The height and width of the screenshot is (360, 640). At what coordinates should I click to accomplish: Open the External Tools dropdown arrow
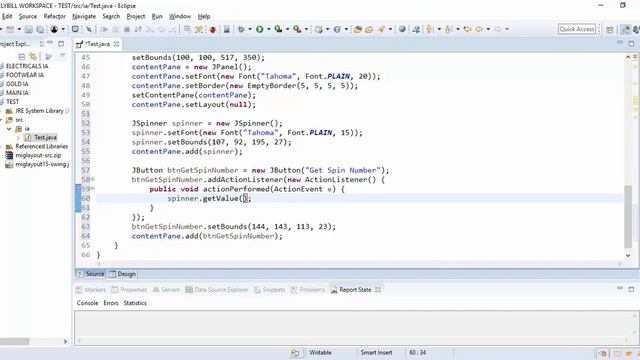coord(306,29)
